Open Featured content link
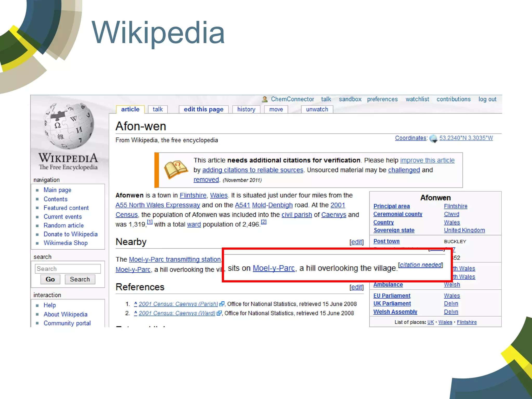The width and height of the screenshot is (532, 399). point(66,208)
